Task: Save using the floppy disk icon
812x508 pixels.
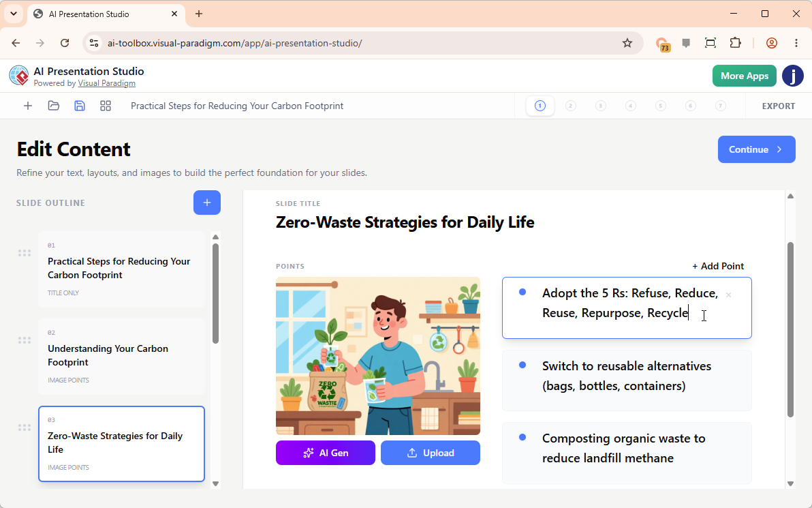Action: click(79, 106)
